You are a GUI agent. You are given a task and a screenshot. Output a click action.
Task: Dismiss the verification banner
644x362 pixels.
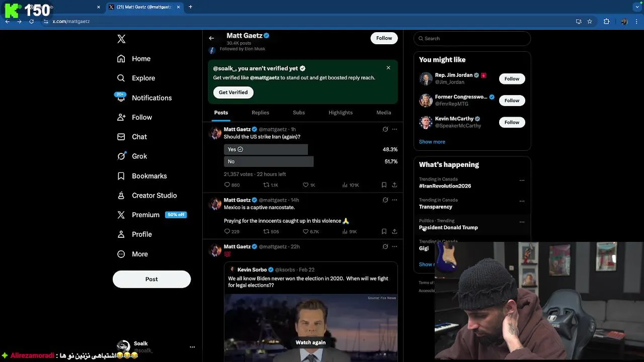(388, 68)
